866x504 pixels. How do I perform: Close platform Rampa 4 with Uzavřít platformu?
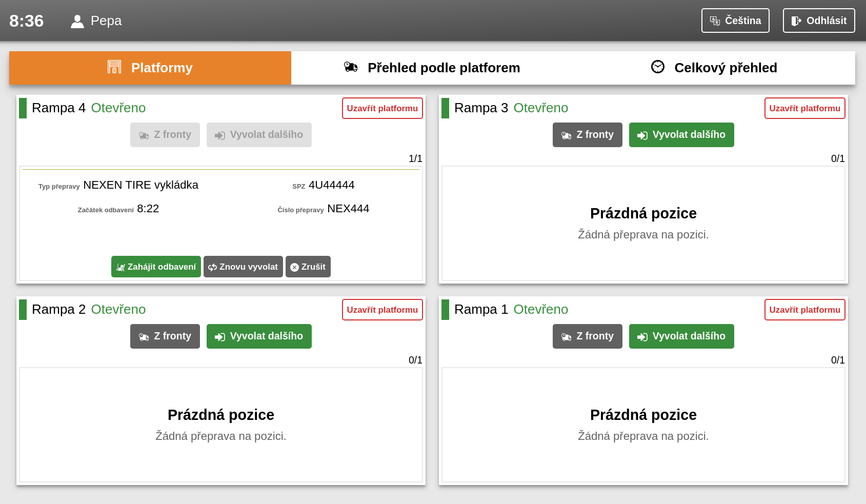(382, 108)
